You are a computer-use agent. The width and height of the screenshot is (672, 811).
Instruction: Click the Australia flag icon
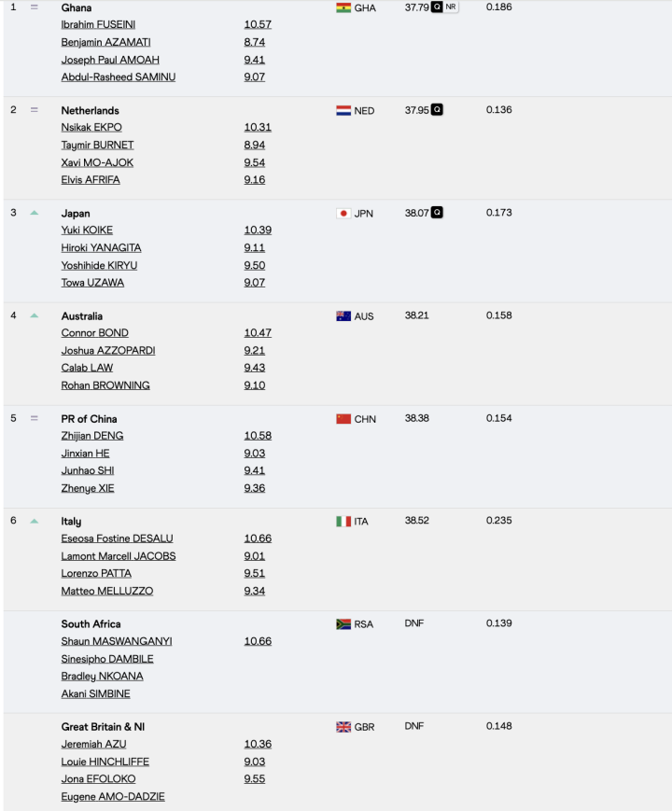coord(342,315)
